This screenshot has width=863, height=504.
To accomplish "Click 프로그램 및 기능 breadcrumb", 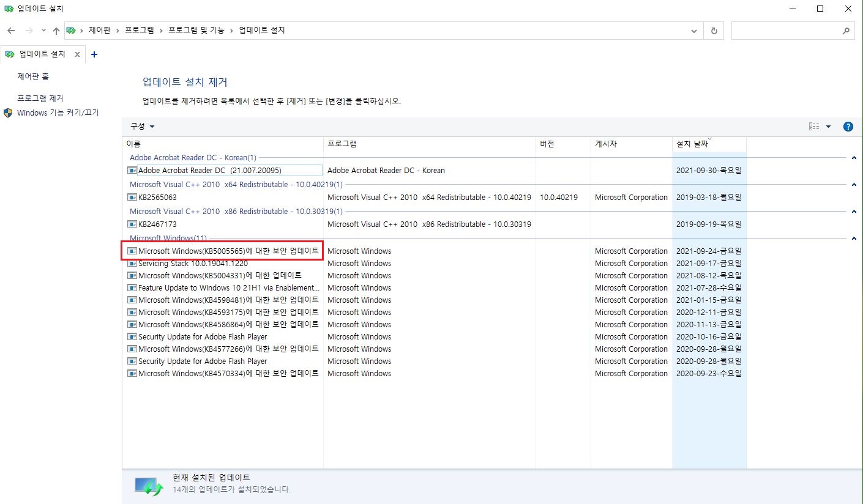I will 196,31.
